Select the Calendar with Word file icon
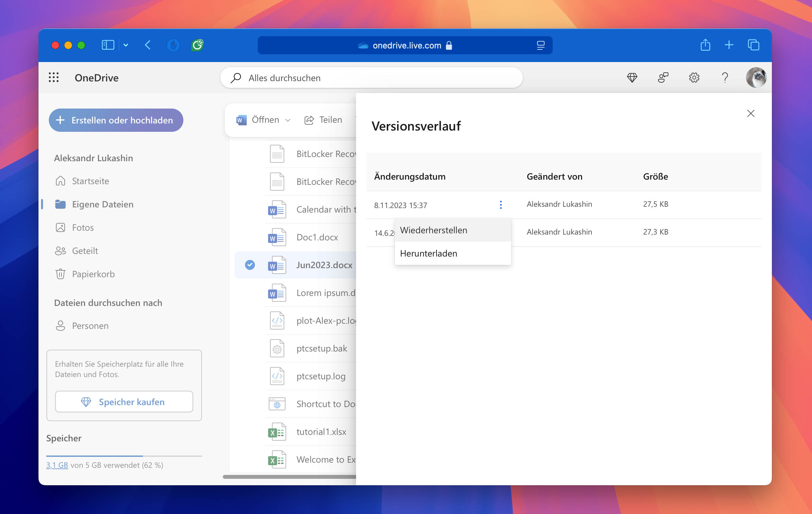This screenshot has height=514, width=812. click(277, 209)
